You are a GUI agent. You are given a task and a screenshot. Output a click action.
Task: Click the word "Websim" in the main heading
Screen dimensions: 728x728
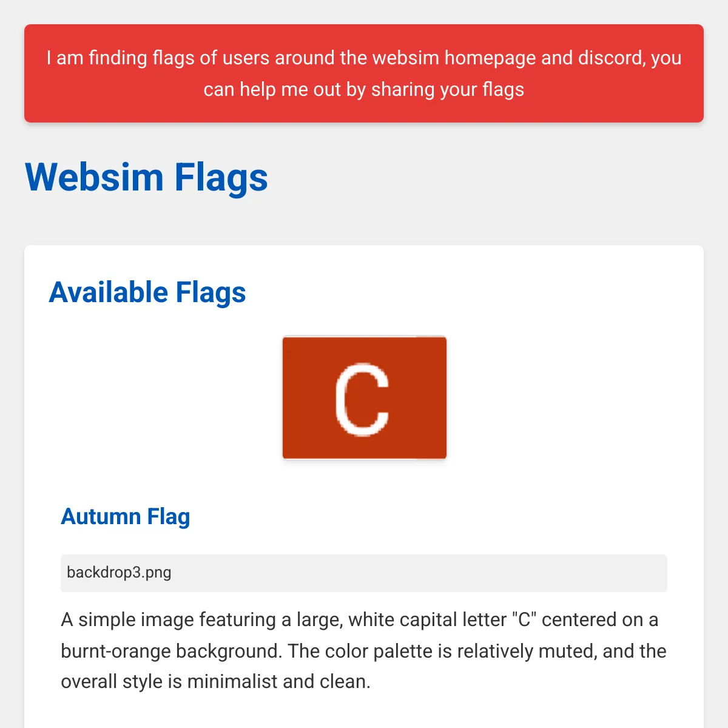95,177
